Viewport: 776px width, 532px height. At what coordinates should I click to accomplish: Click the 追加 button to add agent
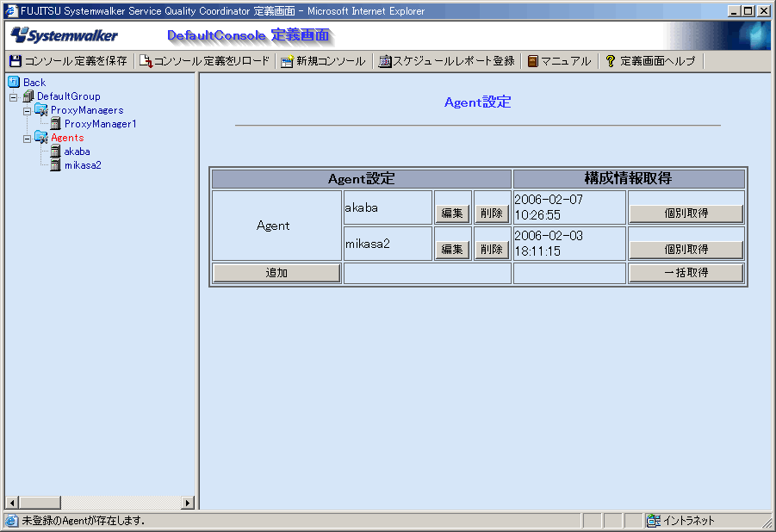[x=276, y=273]
